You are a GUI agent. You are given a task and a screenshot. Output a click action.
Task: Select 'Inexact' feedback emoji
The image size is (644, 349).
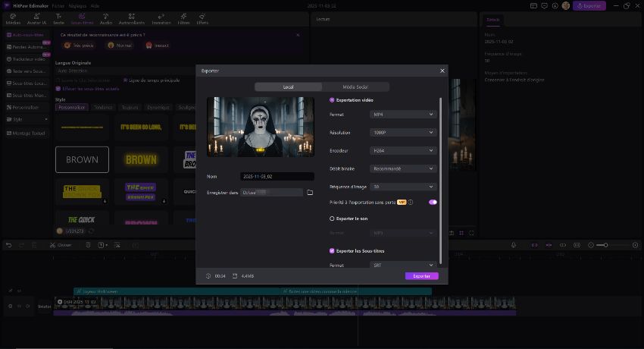[x=158, y=46]
